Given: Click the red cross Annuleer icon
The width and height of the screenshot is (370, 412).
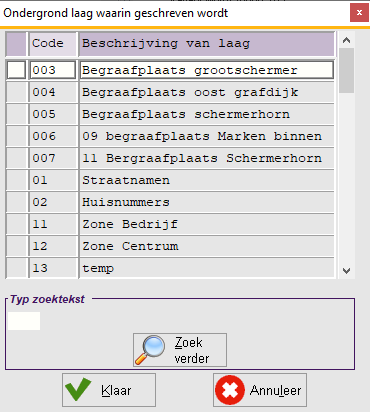Looking at the screenshot, I should pyautogui.click(x=230, y=390).
